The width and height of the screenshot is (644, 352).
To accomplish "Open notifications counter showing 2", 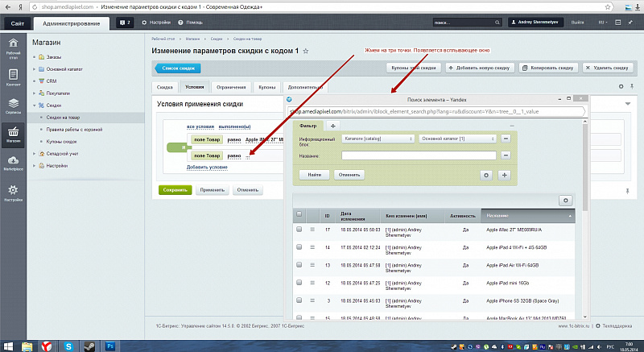I will 125,23.
